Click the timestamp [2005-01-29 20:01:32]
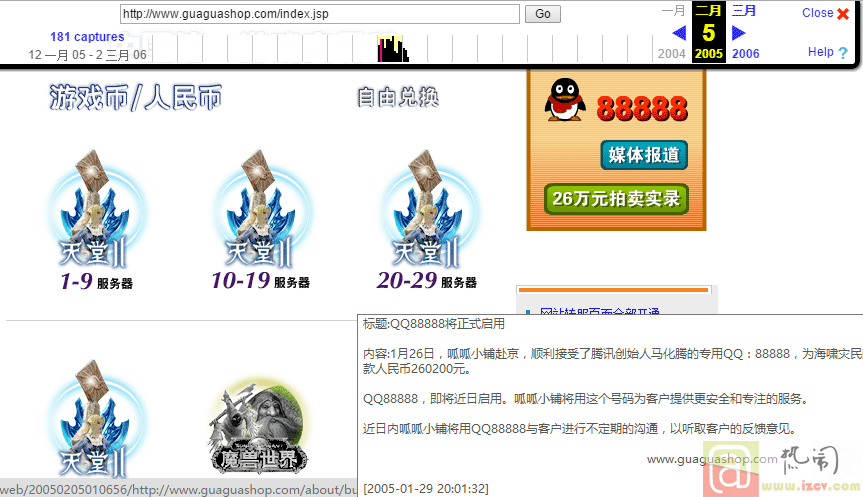The image size is (863, 497). 425,488
